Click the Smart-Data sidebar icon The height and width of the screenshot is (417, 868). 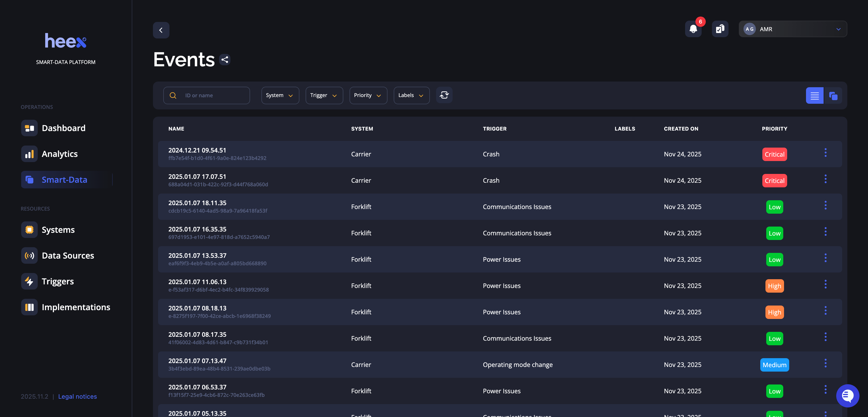coord(29,179)
